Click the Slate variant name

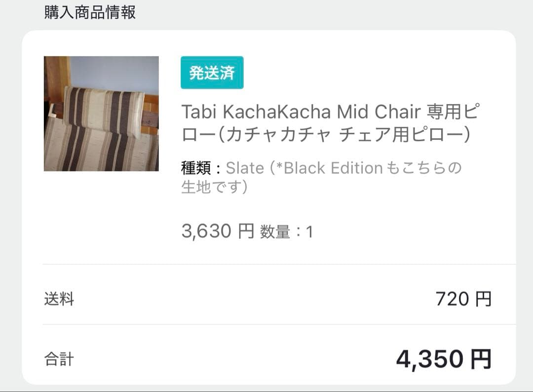point(245,168)
